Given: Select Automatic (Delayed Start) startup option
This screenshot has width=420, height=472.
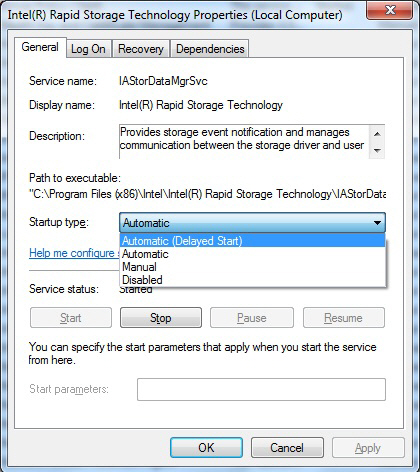Looking at the screenshot, I should click(x=252, y=241).
